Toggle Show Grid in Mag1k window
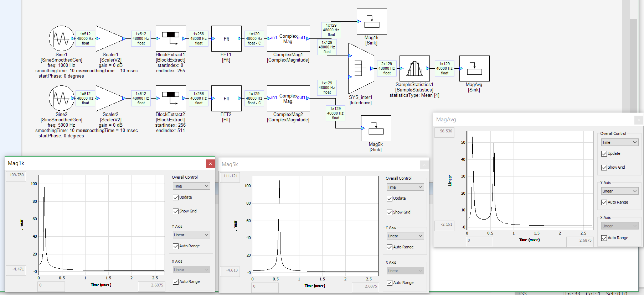 176,211
